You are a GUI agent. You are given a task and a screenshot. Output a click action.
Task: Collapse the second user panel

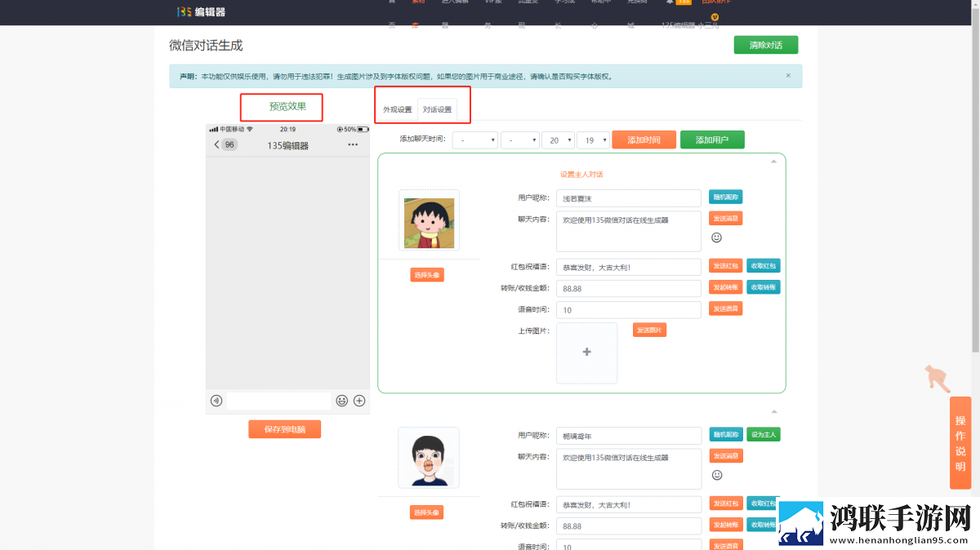pos(773,411)
